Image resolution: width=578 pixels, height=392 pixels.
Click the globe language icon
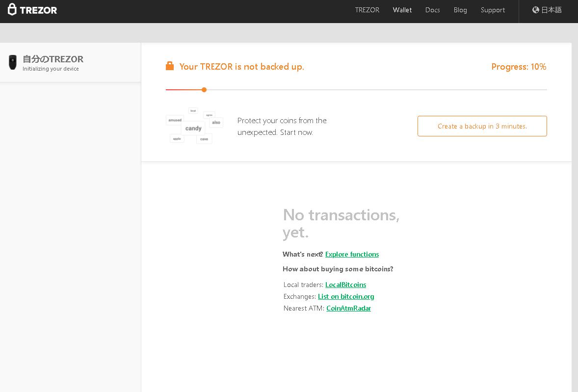point(536,10)
